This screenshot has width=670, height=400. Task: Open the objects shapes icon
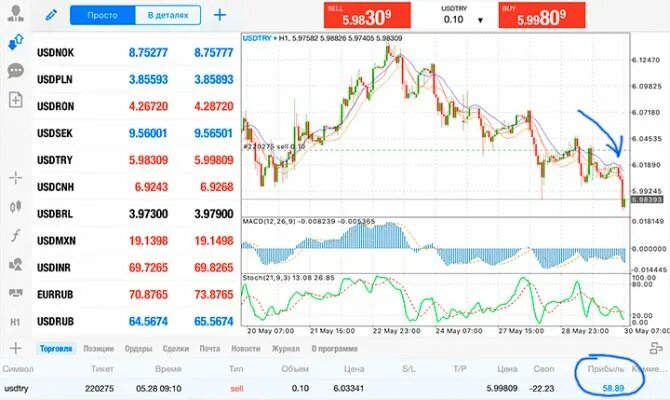(15, 265)
